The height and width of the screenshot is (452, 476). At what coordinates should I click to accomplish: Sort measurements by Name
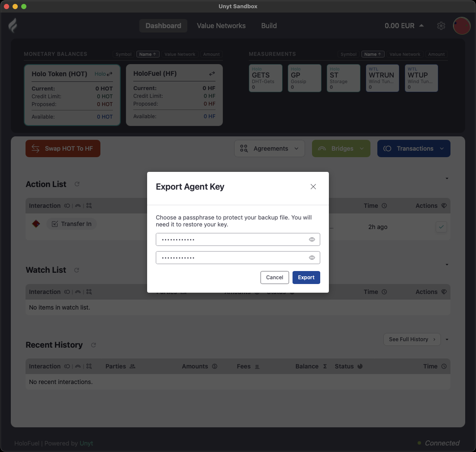(373, 54)
